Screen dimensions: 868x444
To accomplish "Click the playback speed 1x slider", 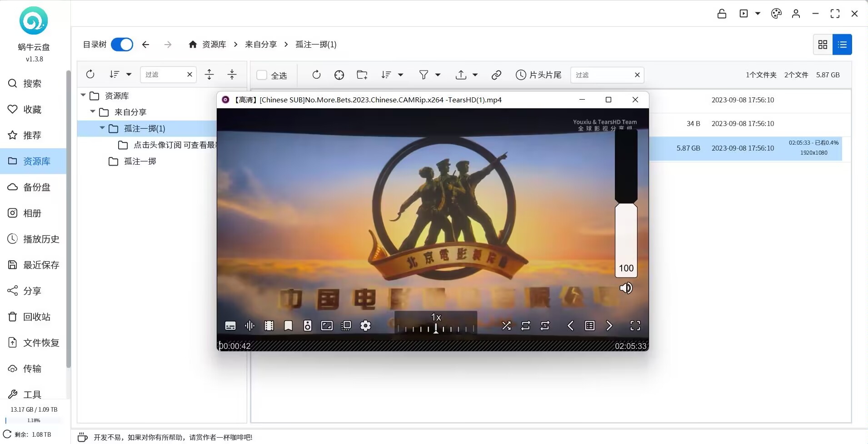I will tap(436, 324).
